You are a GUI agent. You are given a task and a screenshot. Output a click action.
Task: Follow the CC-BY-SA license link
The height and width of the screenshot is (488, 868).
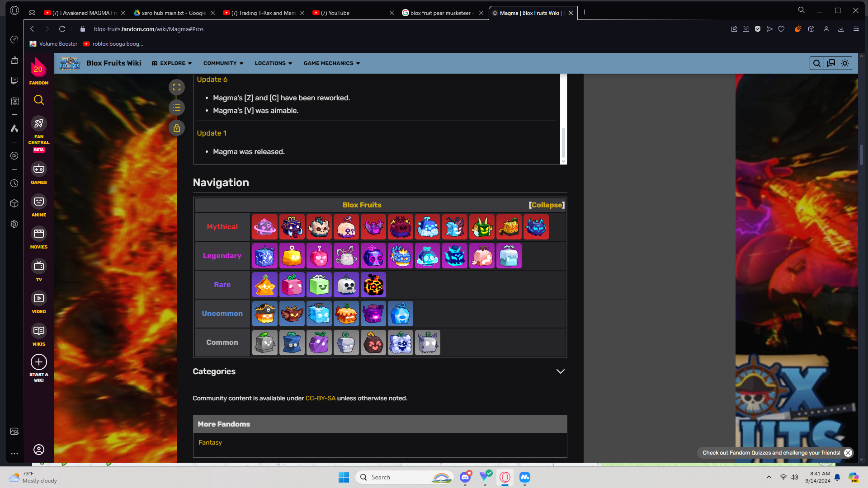click(321, 398)
